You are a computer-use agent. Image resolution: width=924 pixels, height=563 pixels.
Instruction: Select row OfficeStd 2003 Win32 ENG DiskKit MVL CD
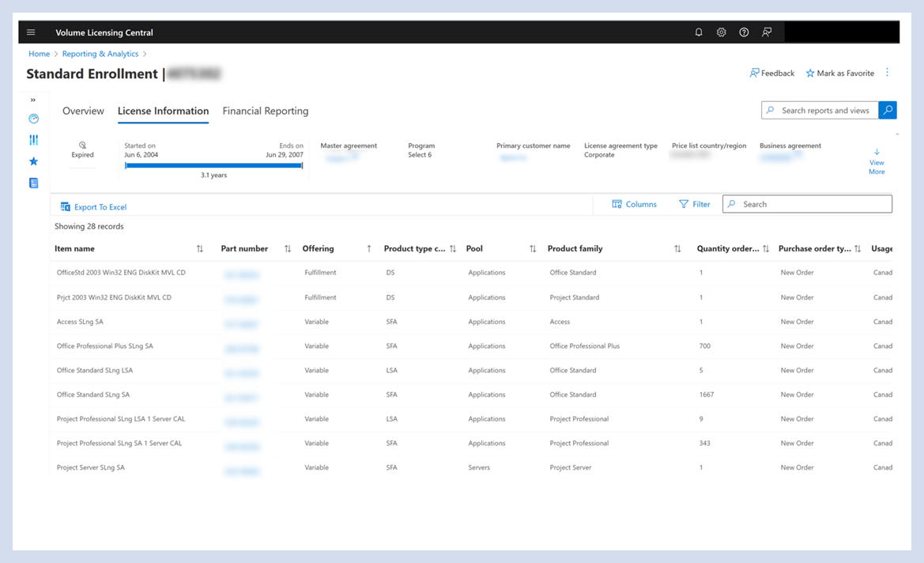coord(471,273)
